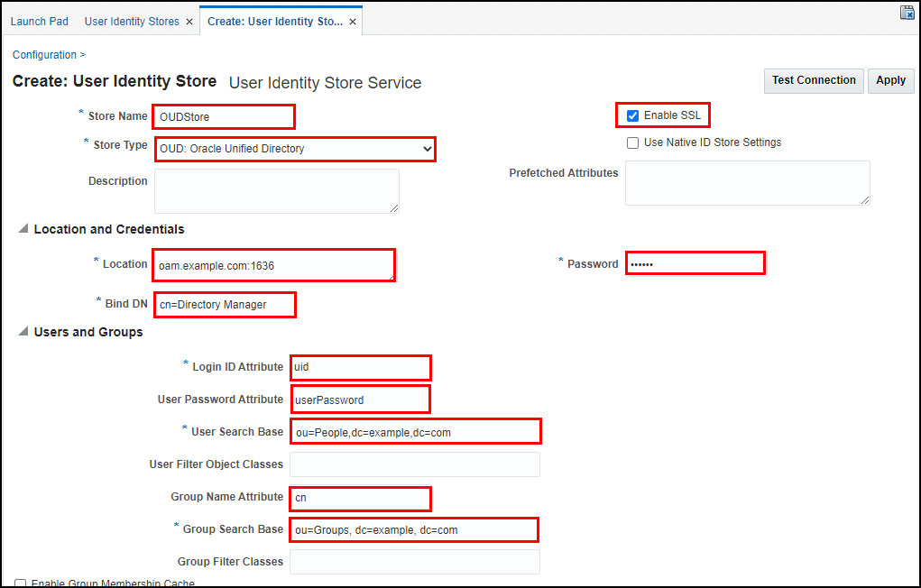Click the Password field
The width and height of the screenshot is (921, 588).
[695, 262]
